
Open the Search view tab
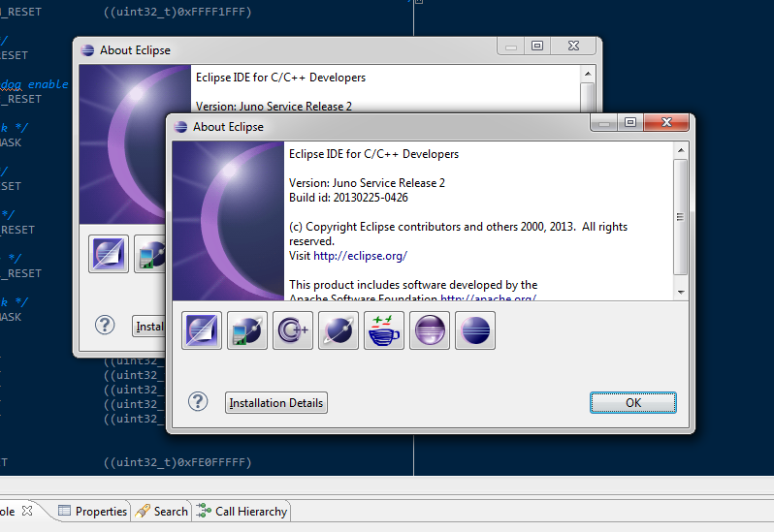(162, 511)
